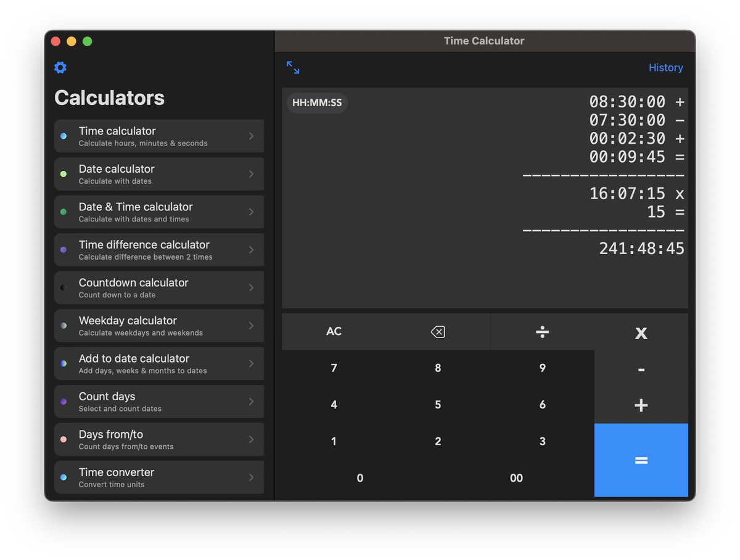
Task: Click number key 3
Action: 542,442
